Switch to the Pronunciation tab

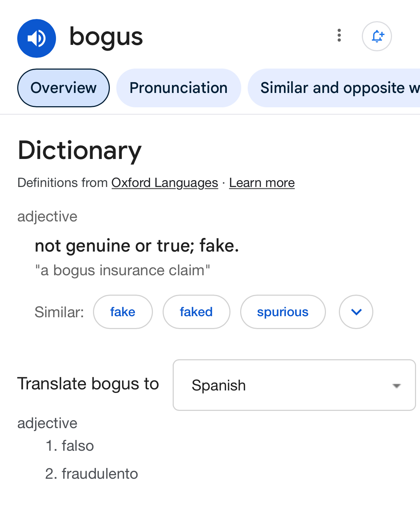point(178,88)
